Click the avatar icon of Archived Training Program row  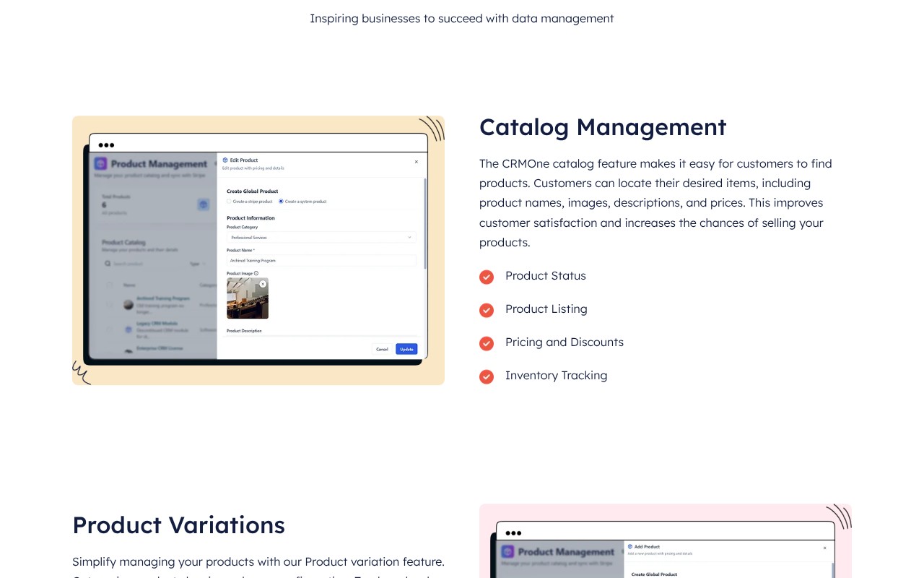(128, 305)
